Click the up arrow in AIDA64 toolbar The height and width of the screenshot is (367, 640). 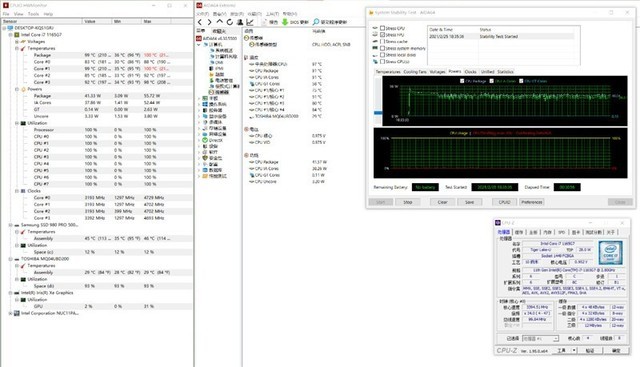(220, 22)
